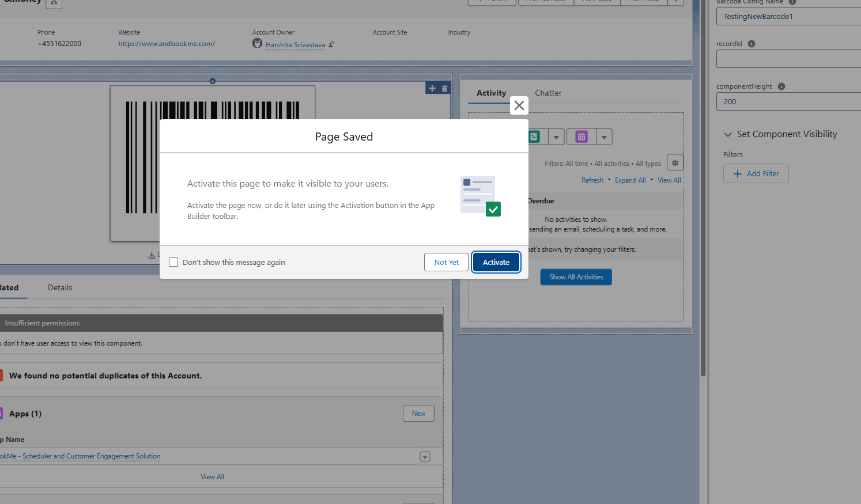
Task: Click the Expand All link
Action: (x=630, y=180)
